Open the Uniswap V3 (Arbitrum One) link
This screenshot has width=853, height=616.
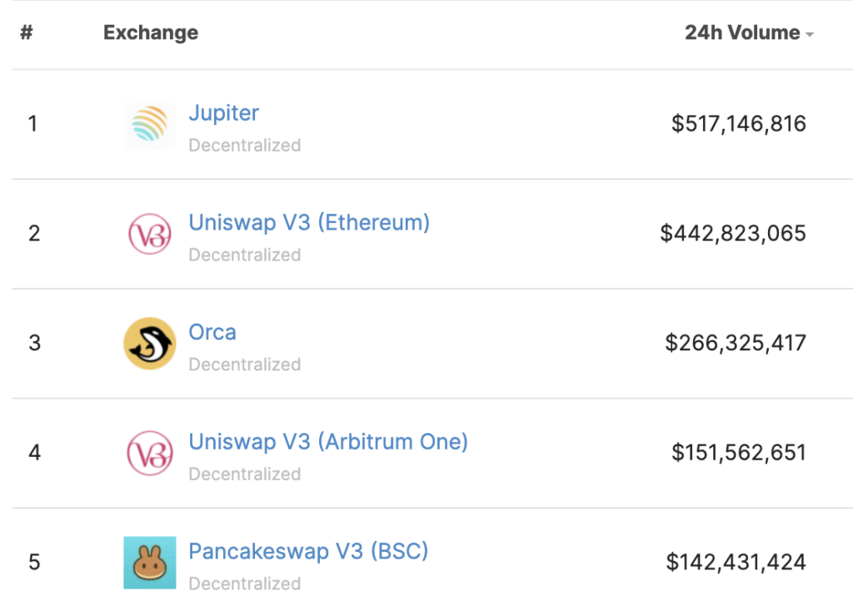(x=328, y=441)
